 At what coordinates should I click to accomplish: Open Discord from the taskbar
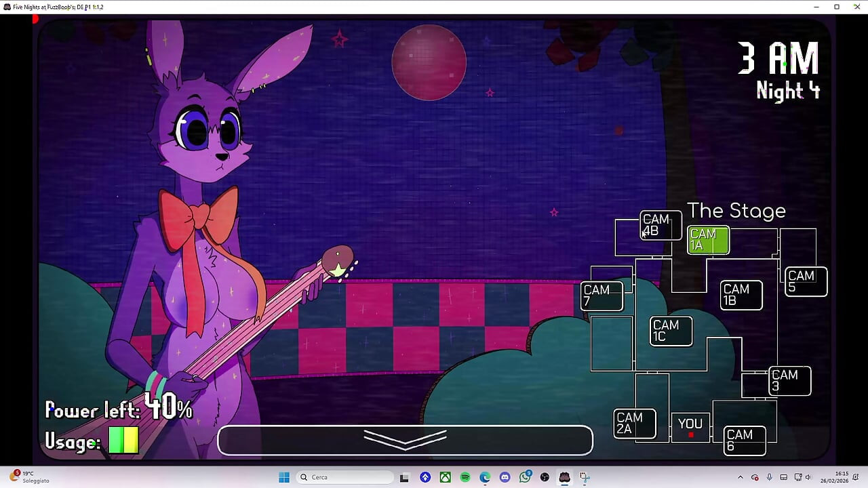(x=505, y=477)
